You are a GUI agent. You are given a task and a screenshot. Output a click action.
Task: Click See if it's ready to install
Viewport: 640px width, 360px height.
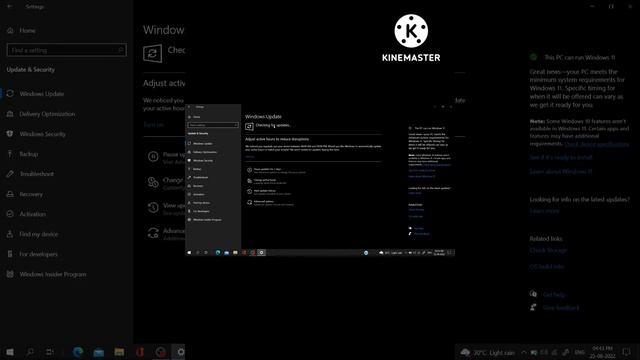[561, 157]
